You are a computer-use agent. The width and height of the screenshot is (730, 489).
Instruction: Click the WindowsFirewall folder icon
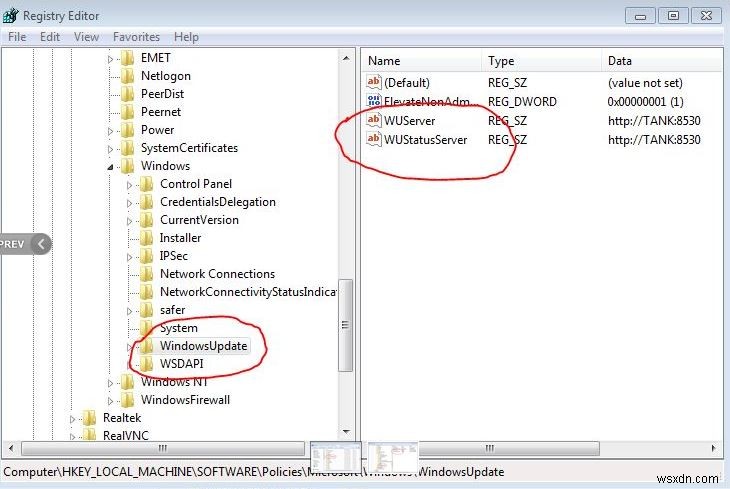click(x=128, y=400)
